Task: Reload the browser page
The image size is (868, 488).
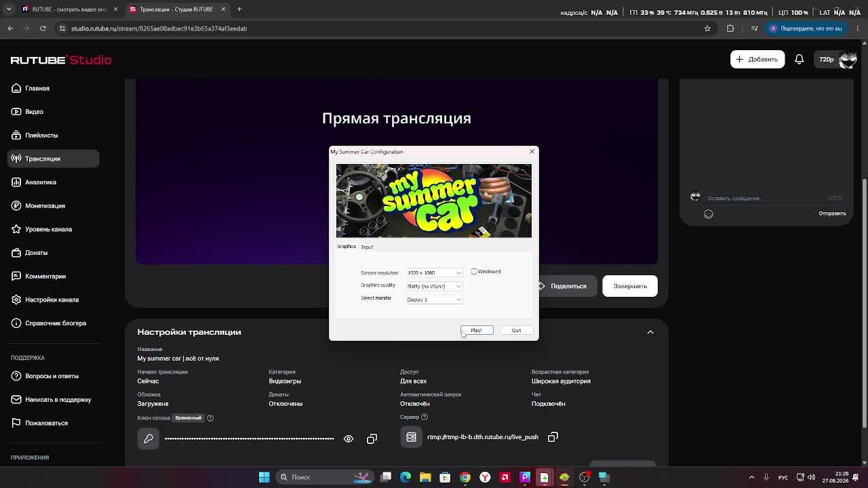Action: point(43,28)
